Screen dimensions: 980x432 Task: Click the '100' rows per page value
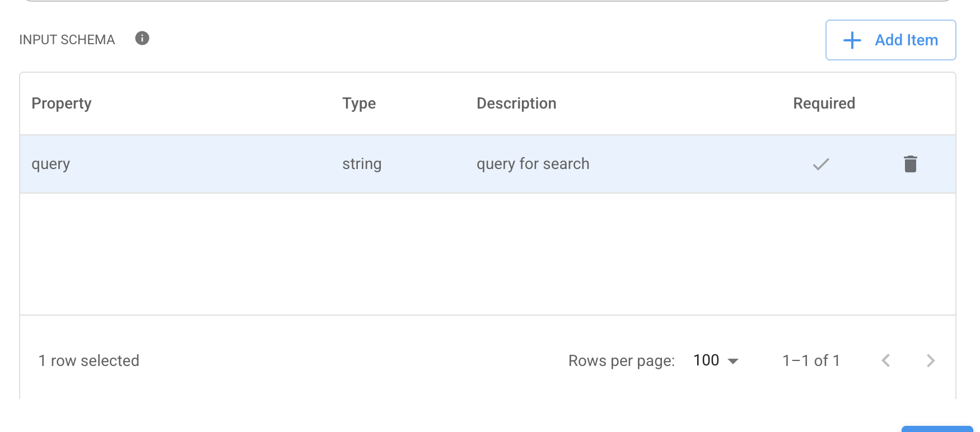(x=706, y=360)
